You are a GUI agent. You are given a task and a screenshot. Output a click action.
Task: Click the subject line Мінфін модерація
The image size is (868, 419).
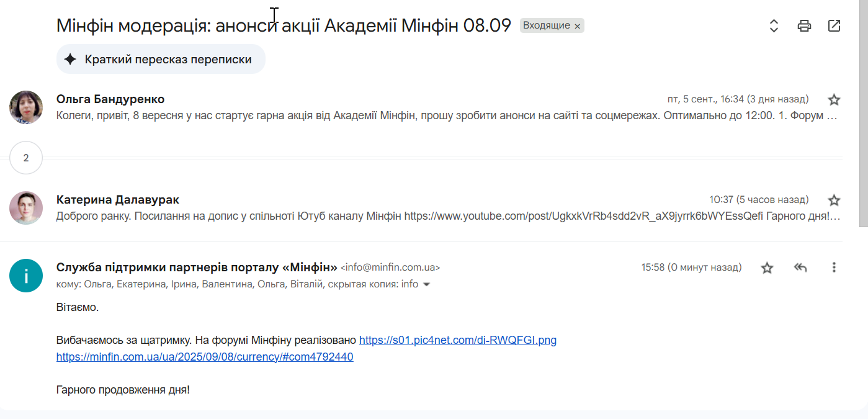(284, 25)
